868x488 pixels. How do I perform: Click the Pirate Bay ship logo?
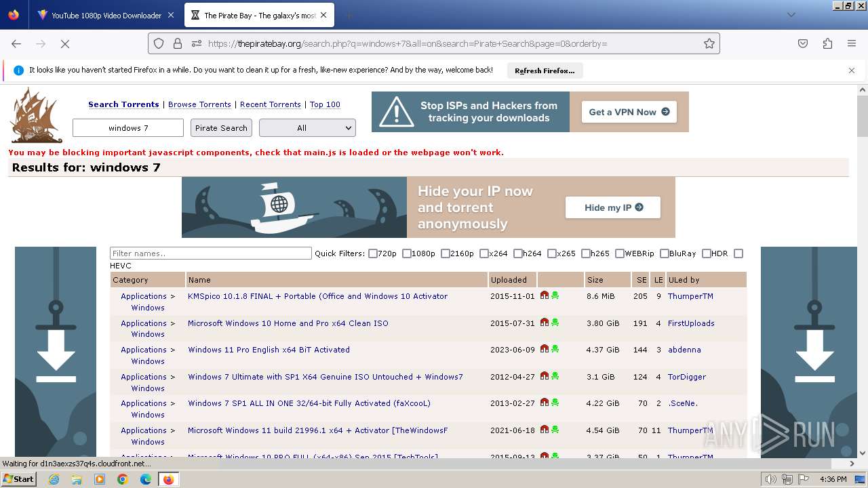coord(36,115)
